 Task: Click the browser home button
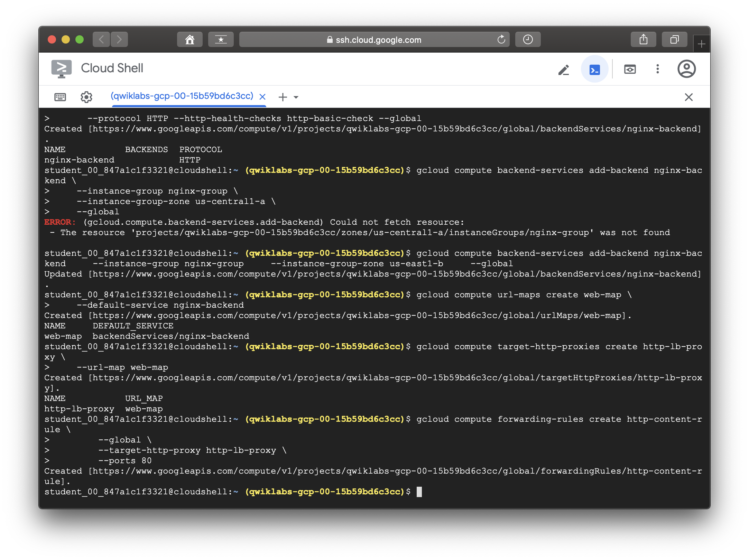(x=189, y=39)
